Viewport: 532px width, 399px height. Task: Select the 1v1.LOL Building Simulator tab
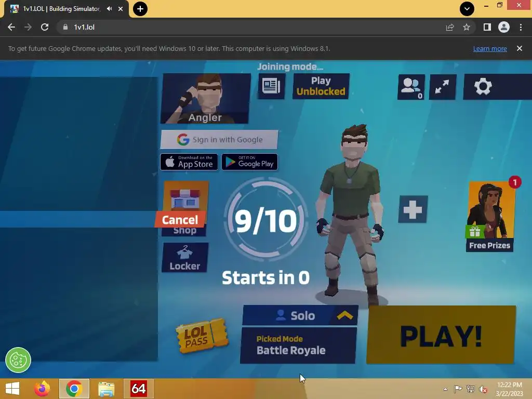click(61, 9)
